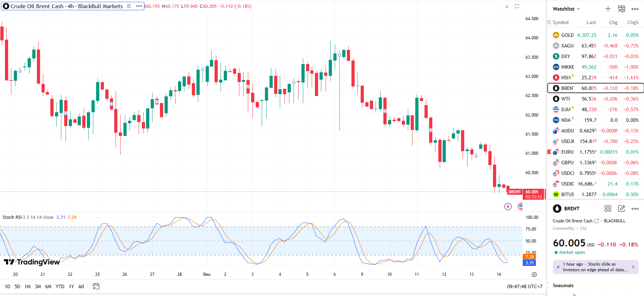This screenshot has width=644, height=296.
Task: Click the 09:47:48 UTC+7 timezone button
Action: [x=524, y=286]
